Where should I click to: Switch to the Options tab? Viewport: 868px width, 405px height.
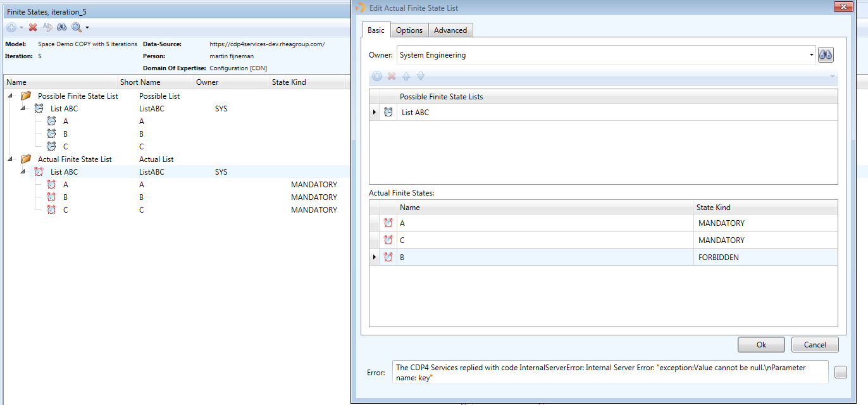point(409,30)
